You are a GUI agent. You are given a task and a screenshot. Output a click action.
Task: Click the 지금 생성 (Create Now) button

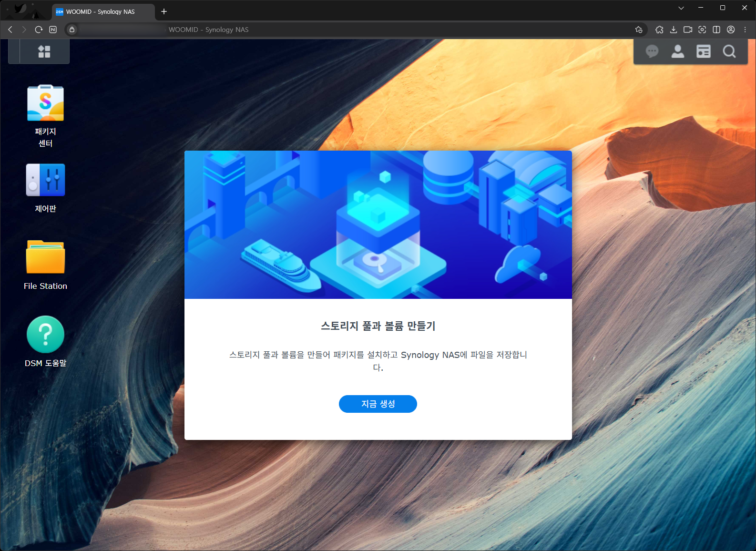tap(378, 404)
